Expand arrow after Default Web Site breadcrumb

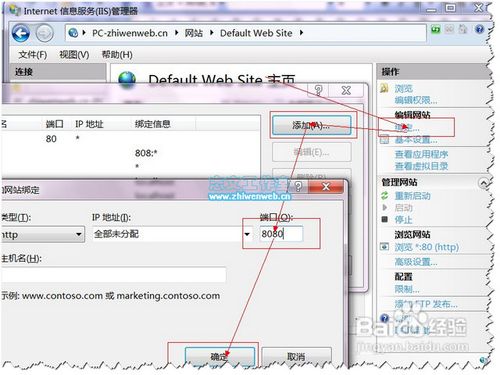pos(301,33)
